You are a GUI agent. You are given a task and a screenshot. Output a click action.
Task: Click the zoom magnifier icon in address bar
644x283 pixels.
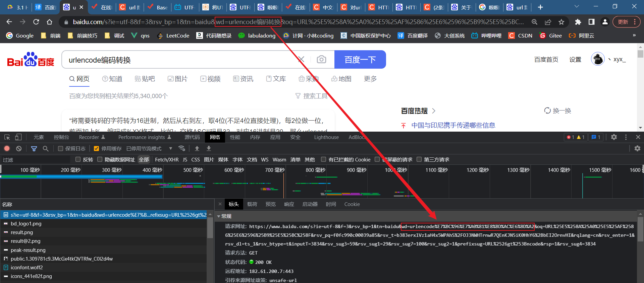pos(535,22)
